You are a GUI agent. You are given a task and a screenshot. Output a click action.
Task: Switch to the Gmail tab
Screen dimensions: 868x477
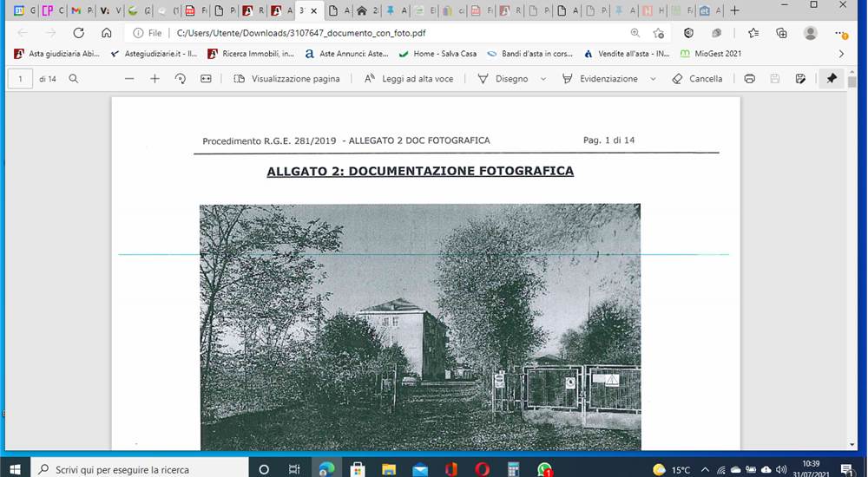click(82, 10)
